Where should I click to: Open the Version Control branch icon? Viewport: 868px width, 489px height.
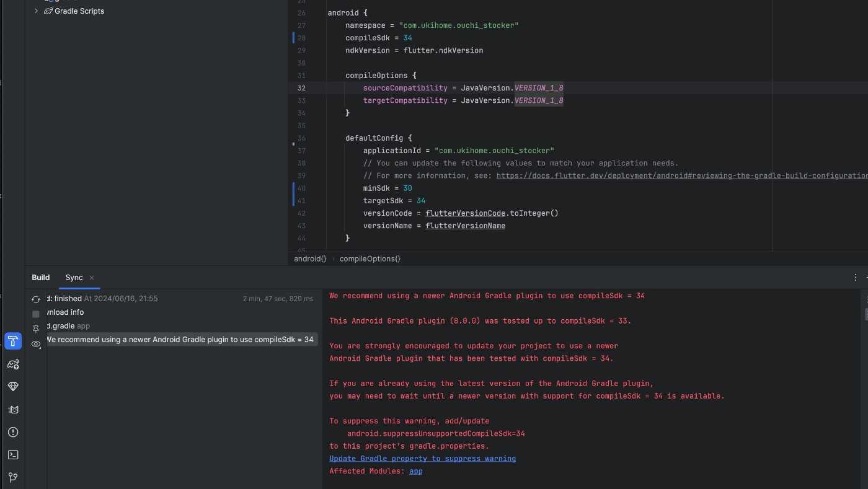point(13,477)
